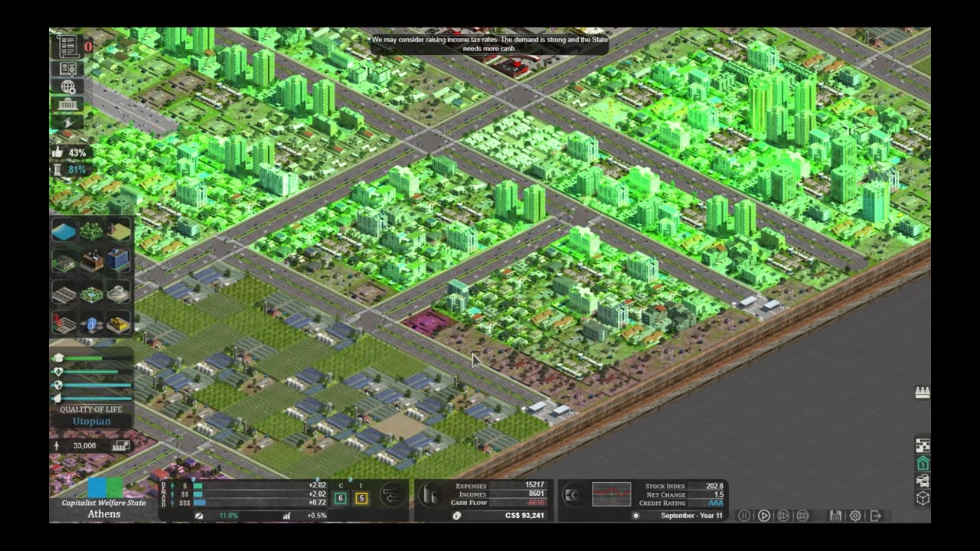The image size is (980, 551).
Task: Toggle the checkerboard grid overlay
Action: tap(923, 446)
